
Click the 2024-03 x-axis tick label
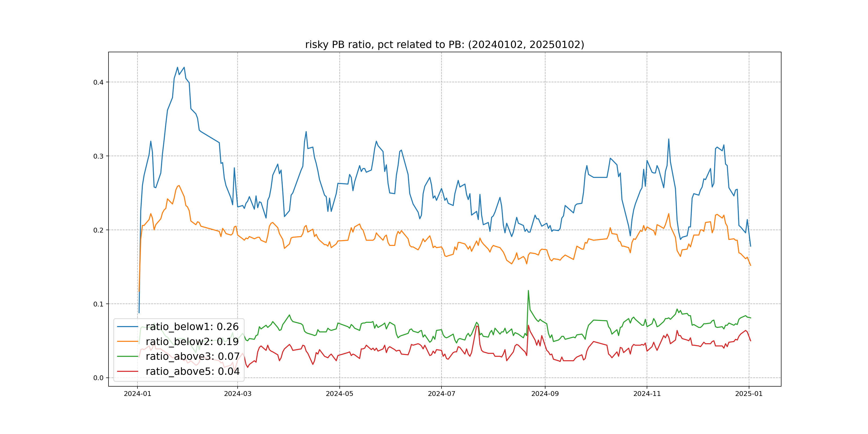(x=238, y=394)
